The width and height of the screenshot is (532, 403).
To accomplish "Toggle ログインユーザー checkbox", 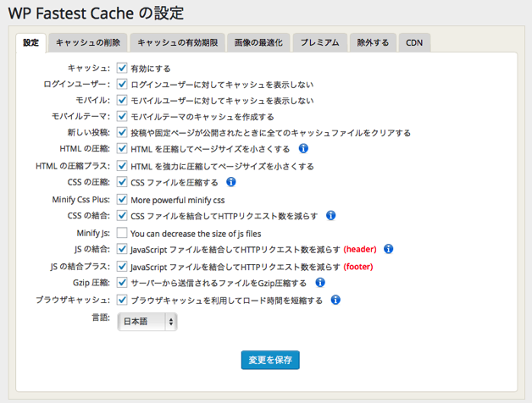I will tap(122, 84).
